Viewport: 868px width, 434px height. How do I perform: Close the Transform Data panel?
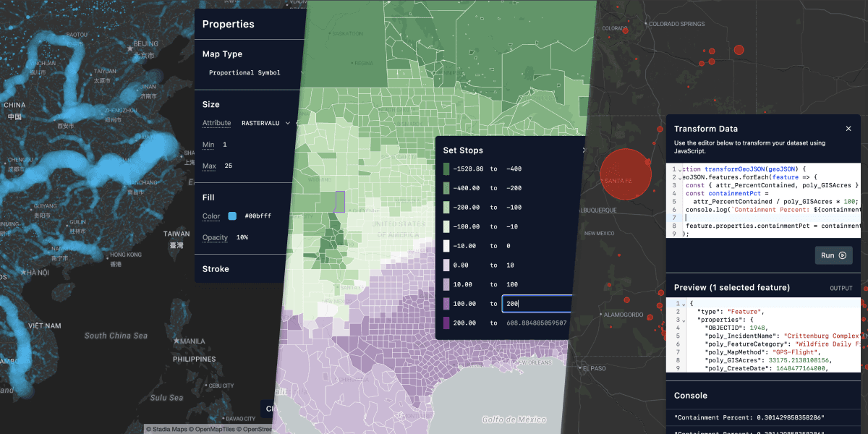pyautogui.click(x=848, y=129)
